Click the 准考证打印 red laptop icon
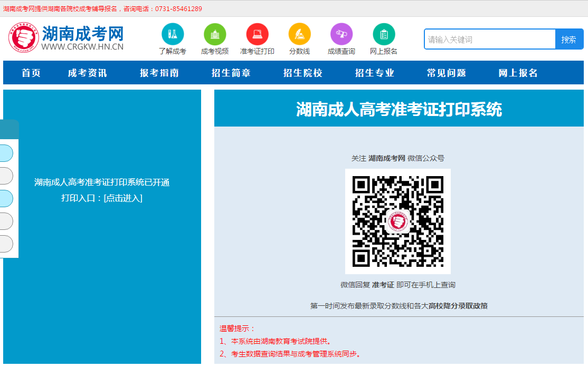Screen dimensions: 588x377 (x=257, y=34)
